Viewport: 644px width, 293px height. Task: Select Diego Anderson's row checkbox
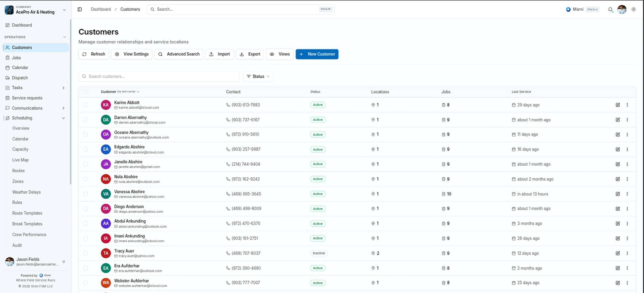85,209
